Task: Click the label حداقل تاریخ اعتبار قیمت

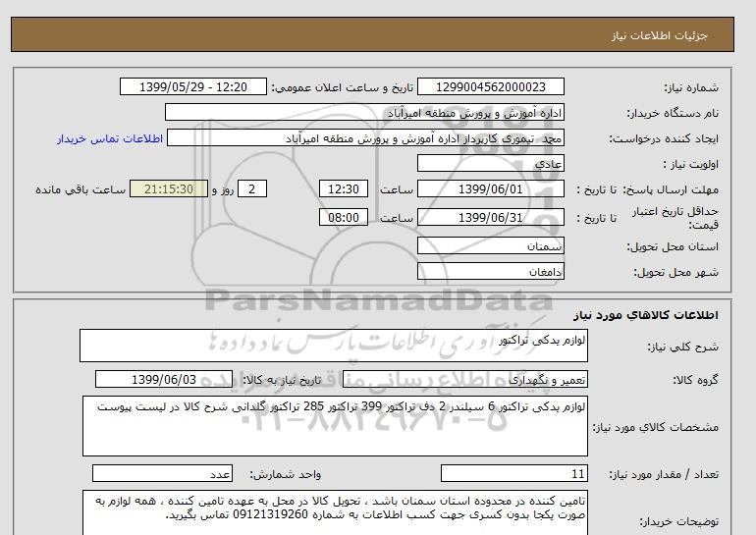Action: 675,218
